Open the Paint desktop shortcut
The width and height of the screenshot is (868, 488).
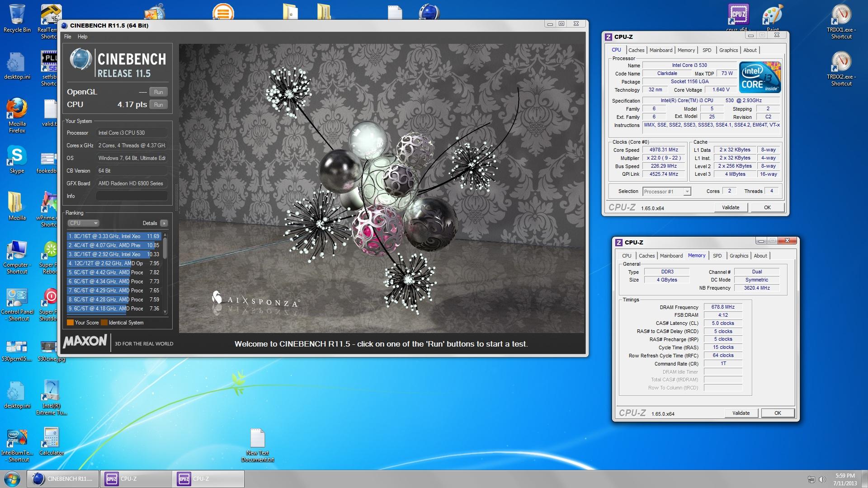(x=772, y=18)
